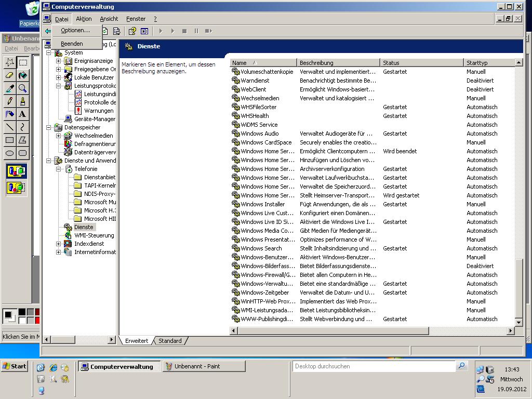This screenshot has height=399, width=532.
Task: Sort by Beschreibung column header
Action: 339,63
